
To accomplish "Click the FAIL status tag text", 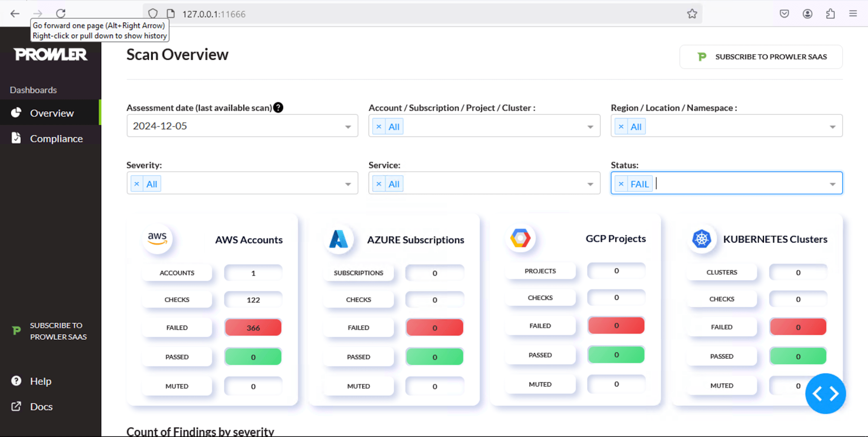I will pyautogui.click(x=640, y=184).
